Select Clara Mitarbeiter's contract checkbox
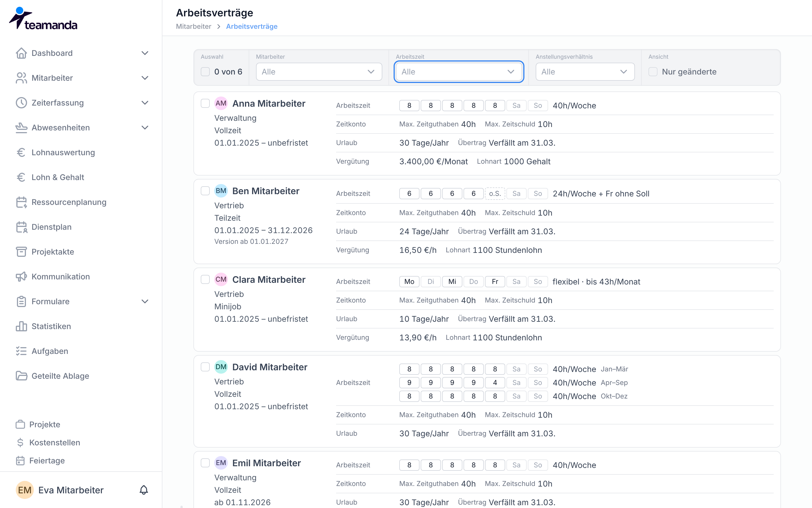 click(205, 279)
